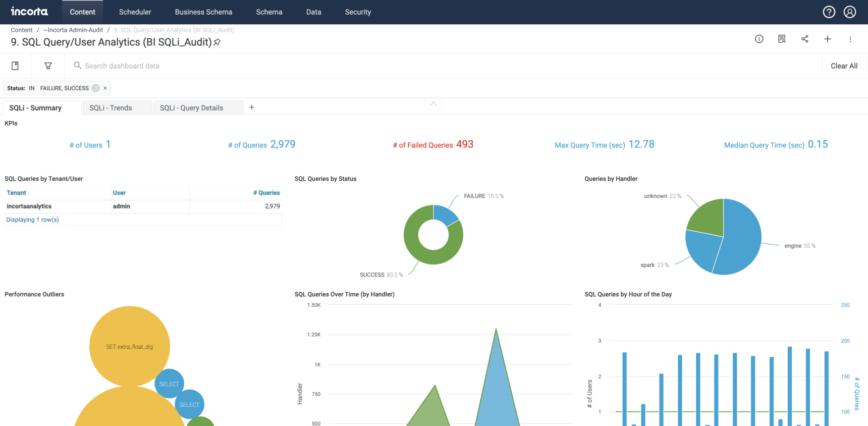Click # of Failed Queries 493

pos(433,144)
